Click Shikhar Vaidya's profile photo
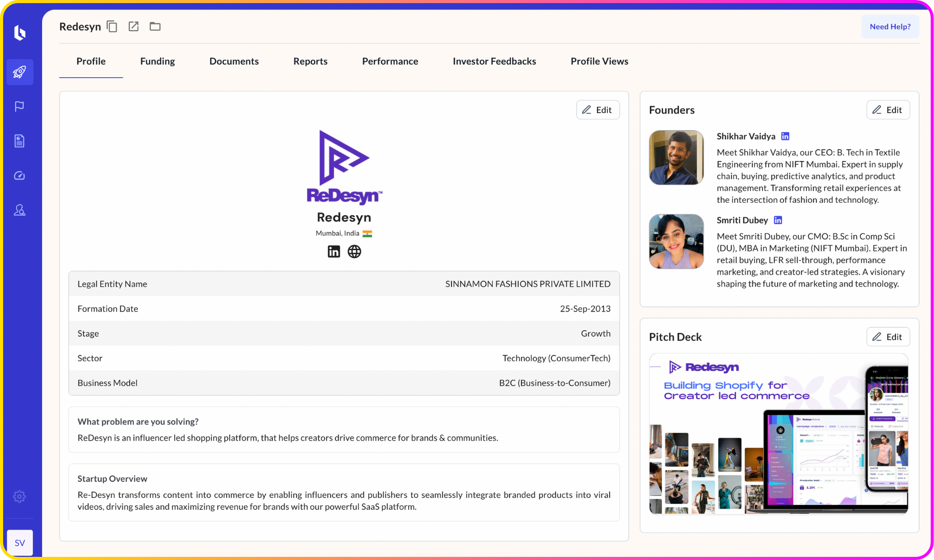Image resolution: width=934 pixels, height=560 pixels. (676, 158)
